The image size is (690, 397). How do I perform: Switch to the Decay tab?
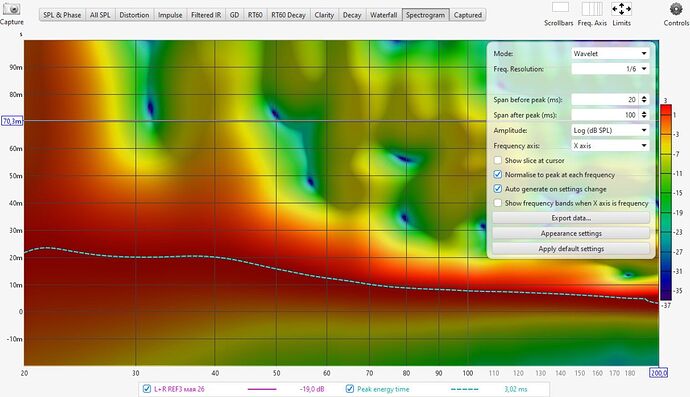pos(352,15)
